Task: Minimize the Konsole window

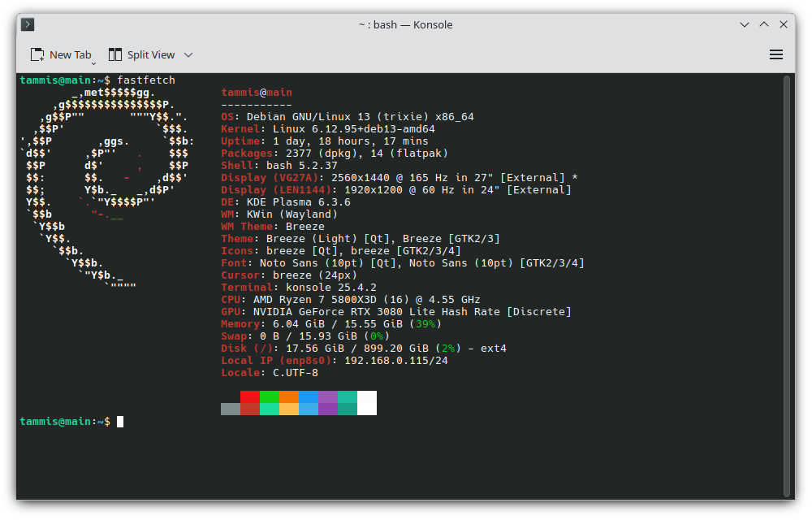Action: [745, 24]
